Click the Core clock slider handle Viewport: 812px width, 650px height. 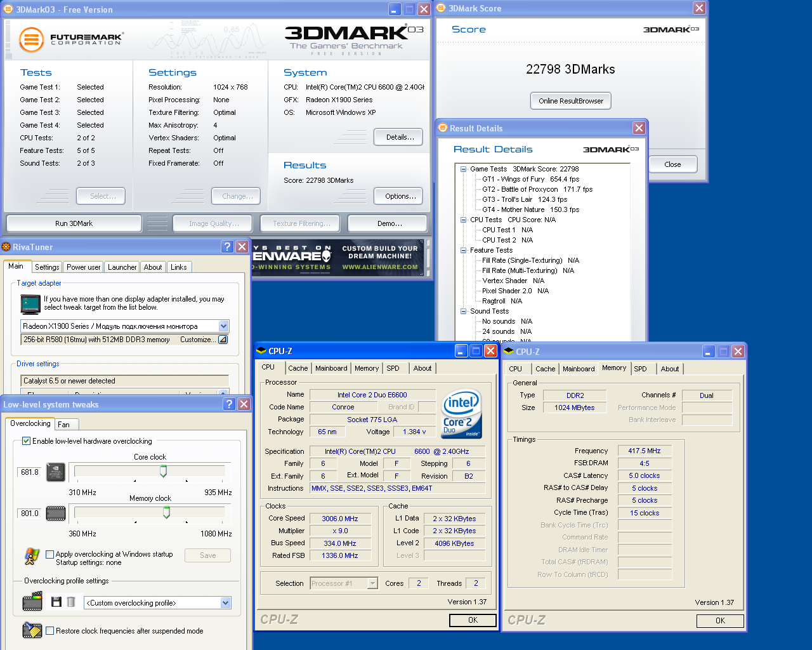coord(163,471)
